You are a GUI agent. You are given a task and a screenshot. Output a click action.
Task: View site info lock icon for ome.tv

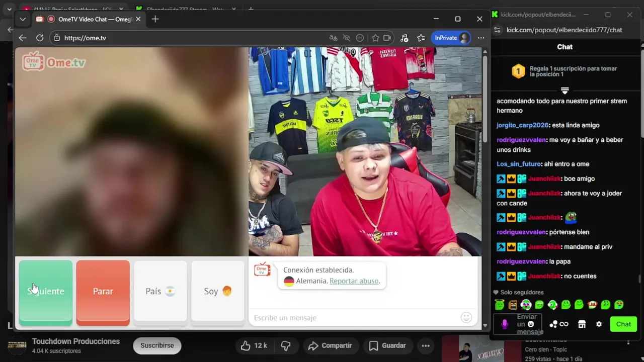coord(57,38)
